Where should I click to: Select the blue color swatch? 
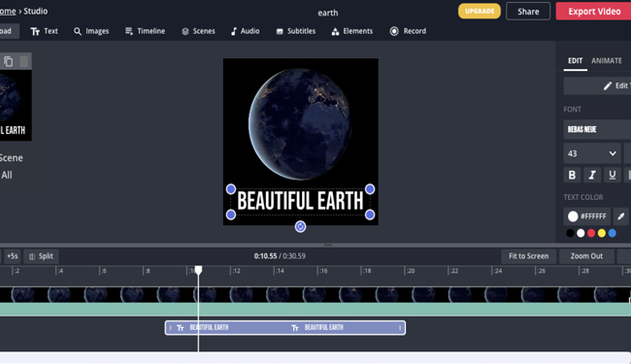pyautogui.click(x=613, y=233)
